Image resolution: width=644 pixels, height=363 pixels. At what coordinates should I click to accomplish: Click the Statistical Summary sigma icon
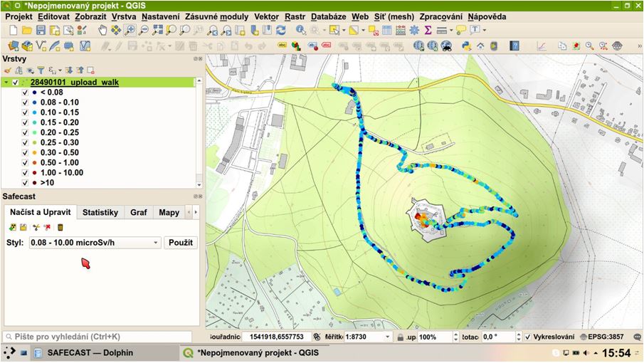coord(428,30)
